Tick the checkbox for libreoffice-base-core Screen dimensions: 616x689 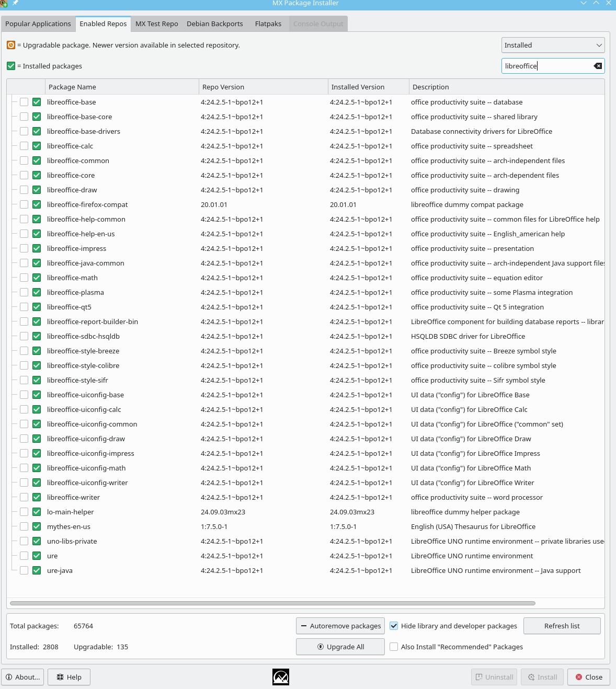(24, 117)
